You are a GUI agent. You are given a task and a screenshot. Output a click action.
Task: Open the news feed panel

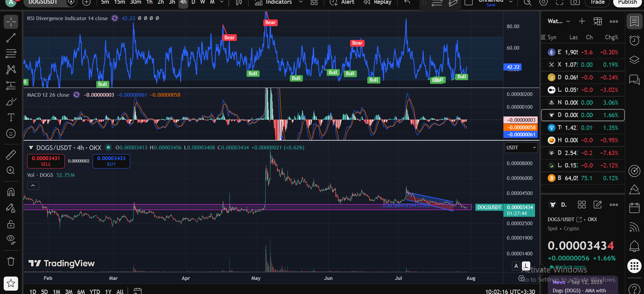click(634, 227)
